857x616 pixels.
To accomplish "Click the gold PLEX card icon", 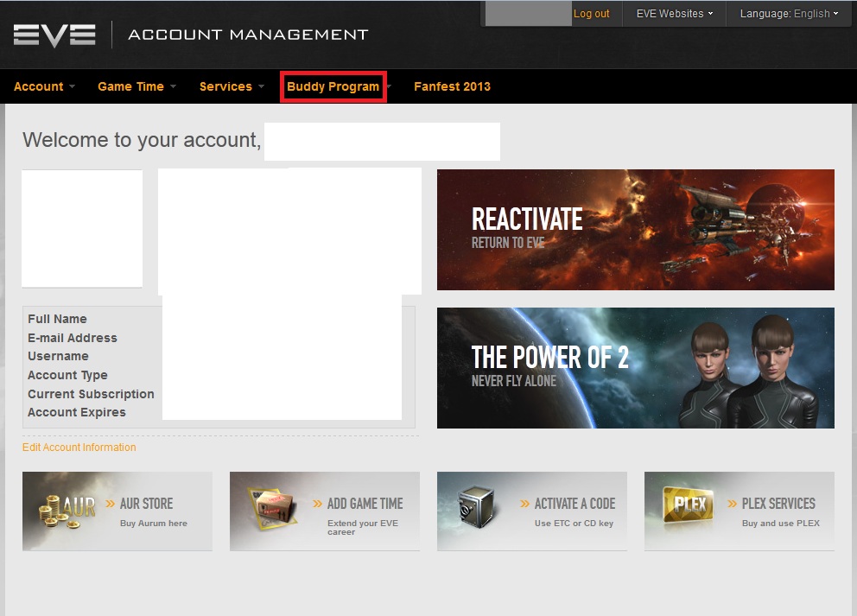I will 689,504.
